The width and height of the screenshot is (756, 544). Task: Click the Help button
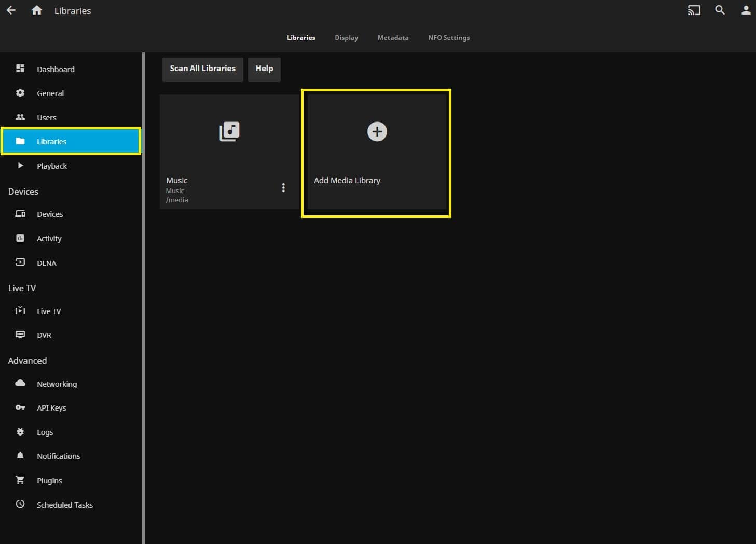(x=264, y=69)
